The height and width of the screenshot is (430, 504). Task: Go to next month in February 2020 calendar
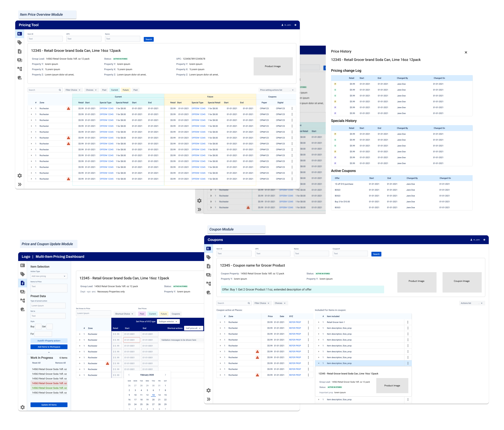pyautogui.click(x=165, y=375)
